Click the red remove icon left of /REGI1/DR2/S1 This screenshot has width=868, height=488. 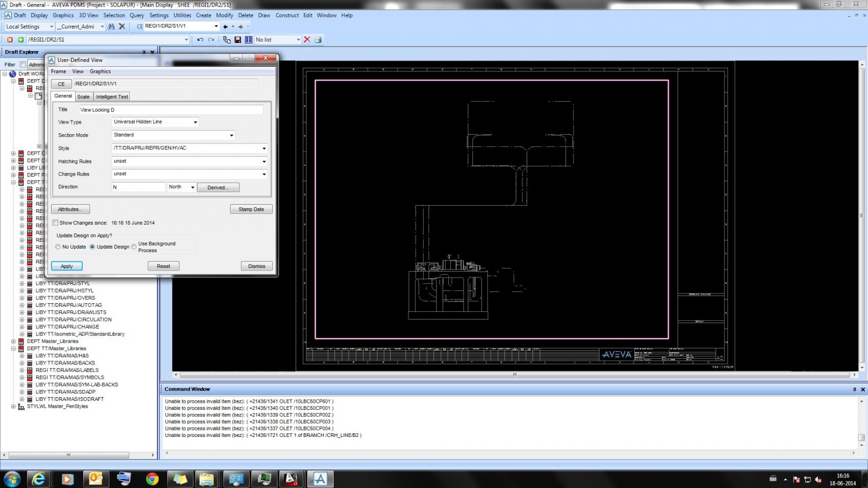pyautogui.click(x=10, y=40)
